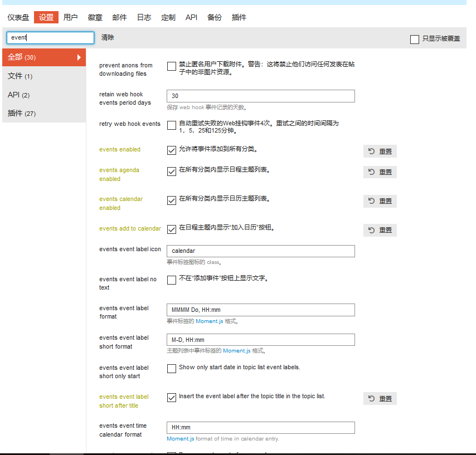
Task: Open the 日志 logs tab
Action: click(x=144, y=17)
